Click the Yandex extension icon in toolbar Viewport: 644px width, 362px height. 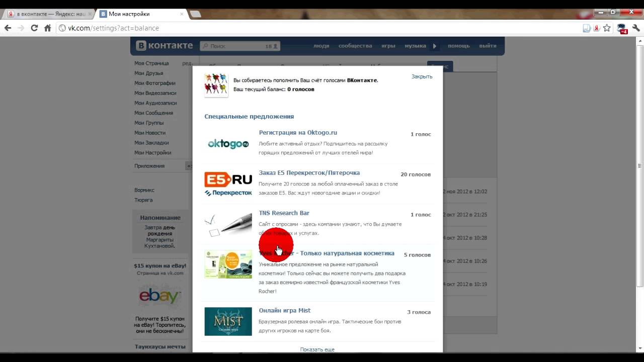(596, 28)
